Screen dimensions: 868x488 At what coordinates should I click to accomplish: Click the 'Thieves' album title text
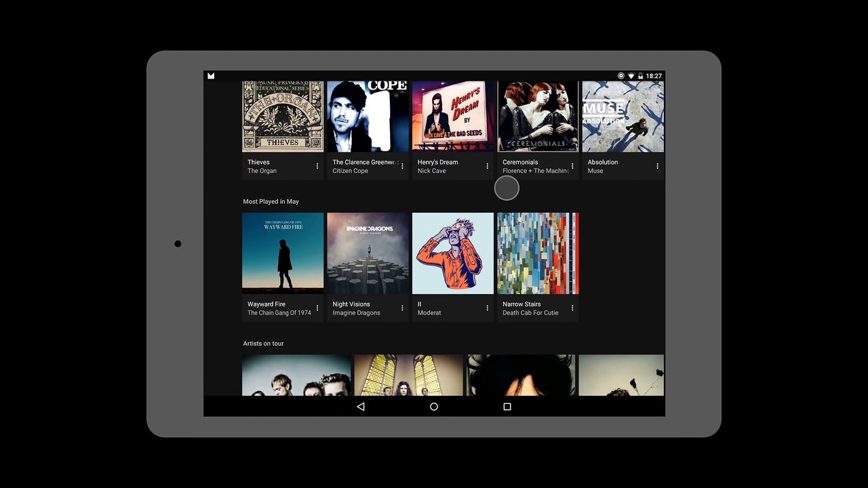(258, 163)
